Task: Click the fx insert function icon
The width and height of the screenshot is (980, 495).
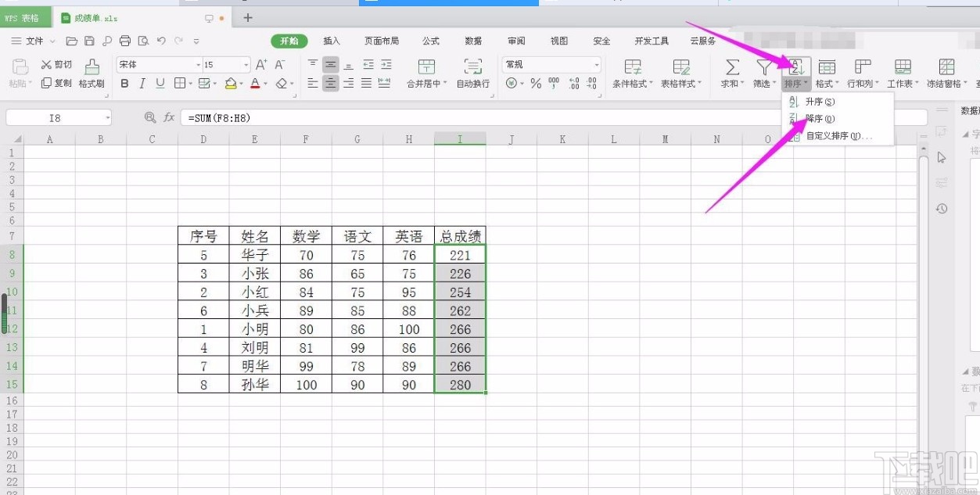Action: 169,117
